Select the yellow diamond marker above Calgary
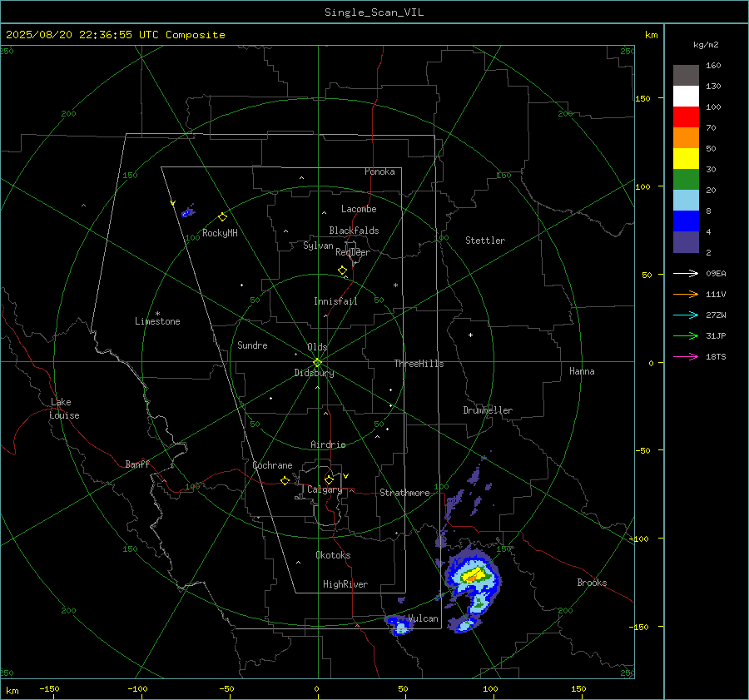 (329, 479)
